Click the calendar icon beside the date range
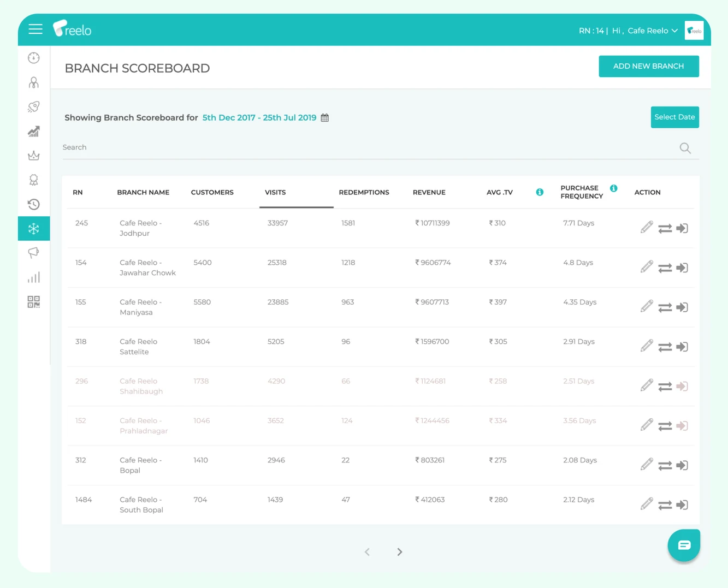This screenshot has width=728, height=588. click(x=325, y=117)
